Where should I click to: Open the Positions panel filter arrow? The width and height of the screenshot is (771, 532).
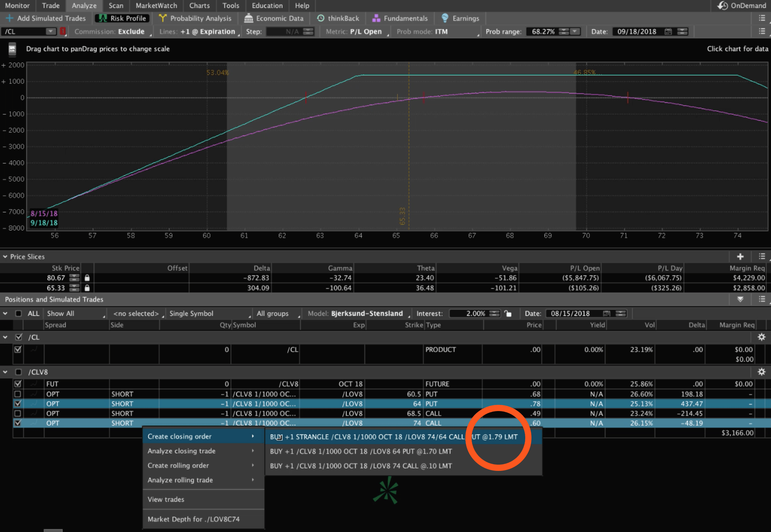pyautogui.click(x=740, y=299)
